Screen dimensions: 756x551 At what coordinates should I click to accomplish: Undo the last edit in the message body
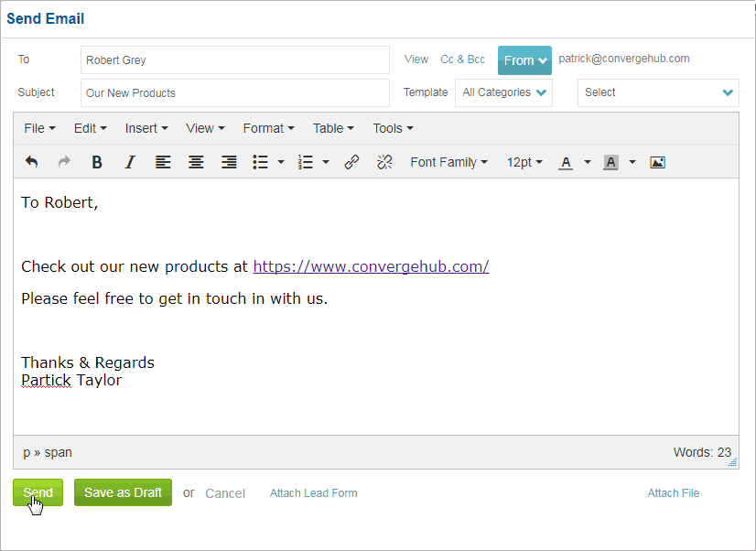(31, 162)
